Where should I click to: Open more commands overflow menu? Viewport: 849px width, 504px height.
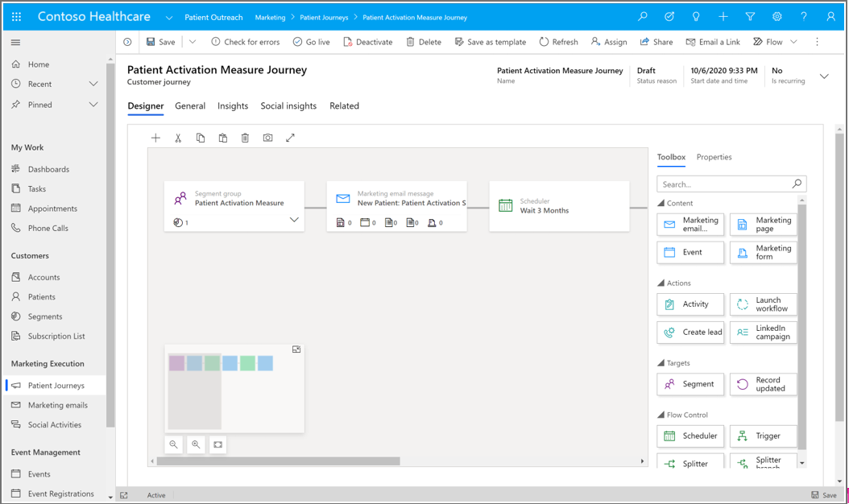click(x=817, y=42)
